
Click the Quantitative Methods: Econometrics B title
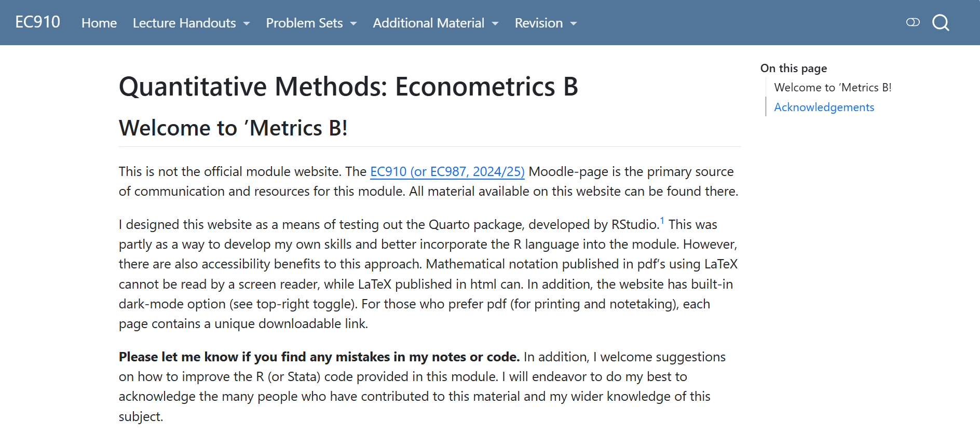pyautogui.click(x=348, y=87)
